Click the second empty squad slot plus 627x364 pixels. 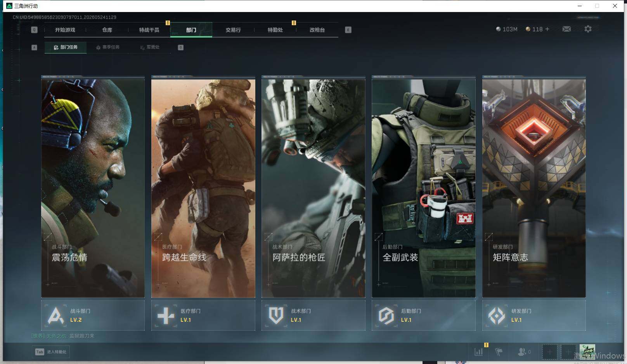click(568, 352)
